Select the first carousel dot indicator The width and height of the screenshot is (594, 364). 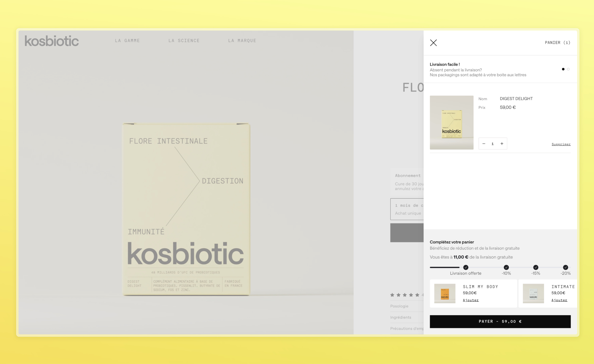tap(563, 69)
